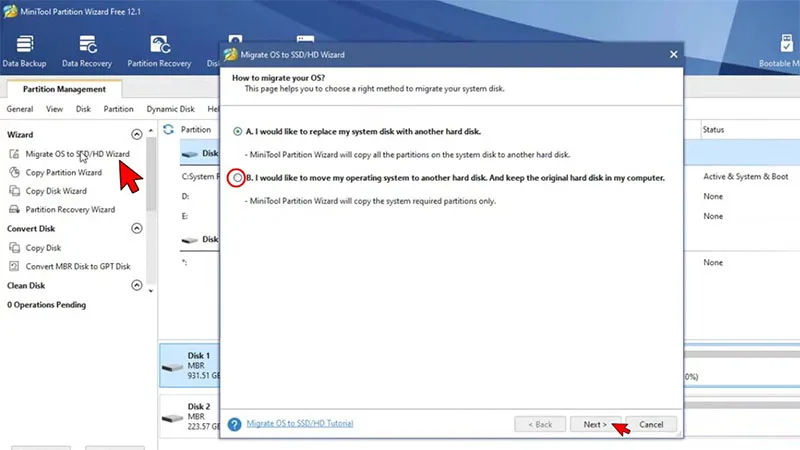The image size is (800, 450).
Task: Click the Partition column header
Action: [196, 130]
